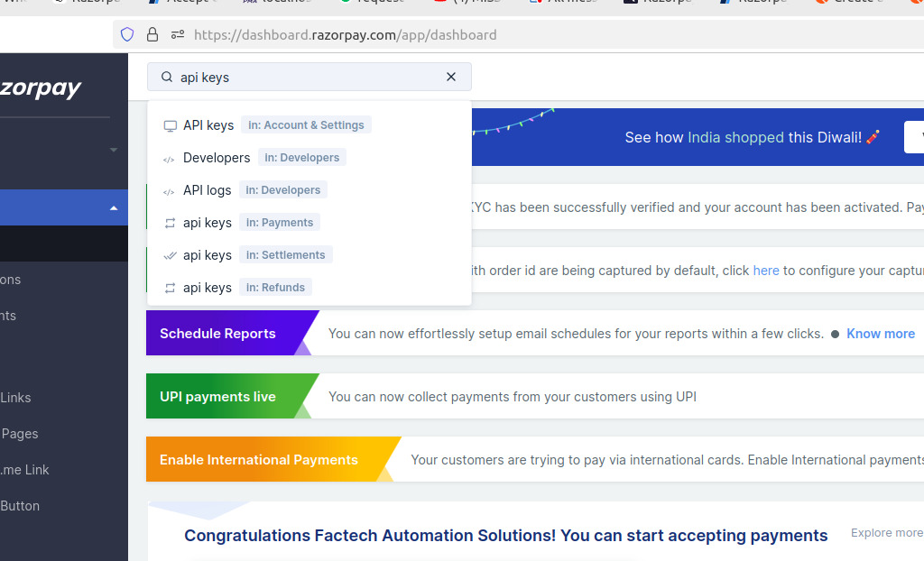This screenshot has width=924, height=561.
Task: Click the 'here' link to configure capture settings
Action: point(766,270)
